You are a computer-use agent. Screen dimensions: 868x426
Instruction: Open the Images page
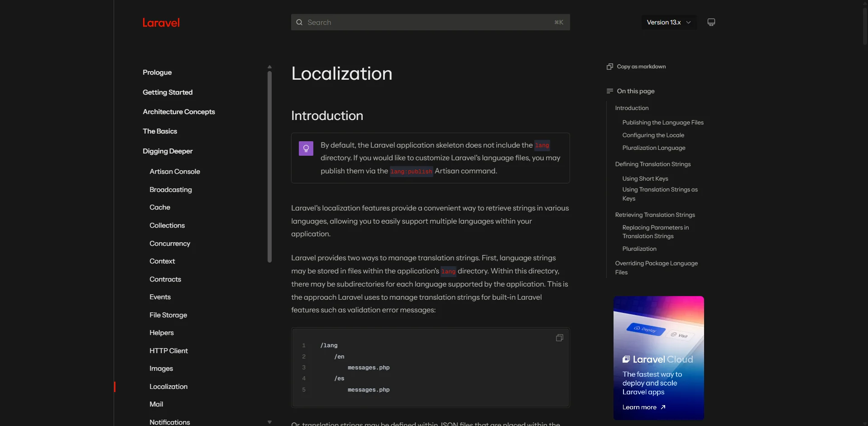(161, 369)
